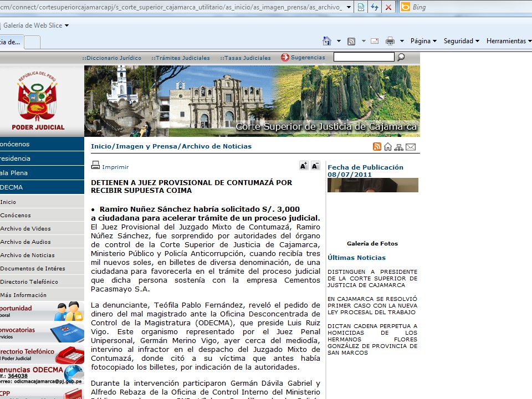This screenshot has height=399, width=532.
Task: Open the Trámites Judiciales link
Action: pos(181,58)
